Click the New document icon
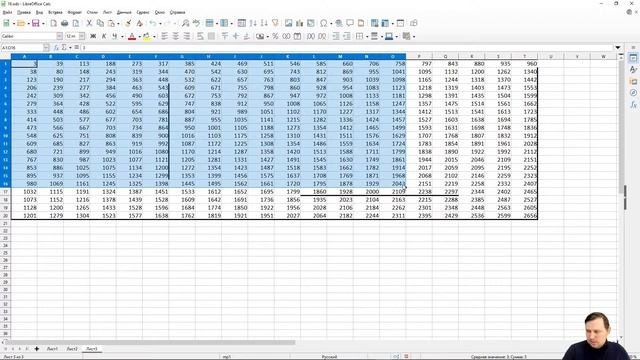Viewport: 640px width, 360px height. click(x=7, y=23)
